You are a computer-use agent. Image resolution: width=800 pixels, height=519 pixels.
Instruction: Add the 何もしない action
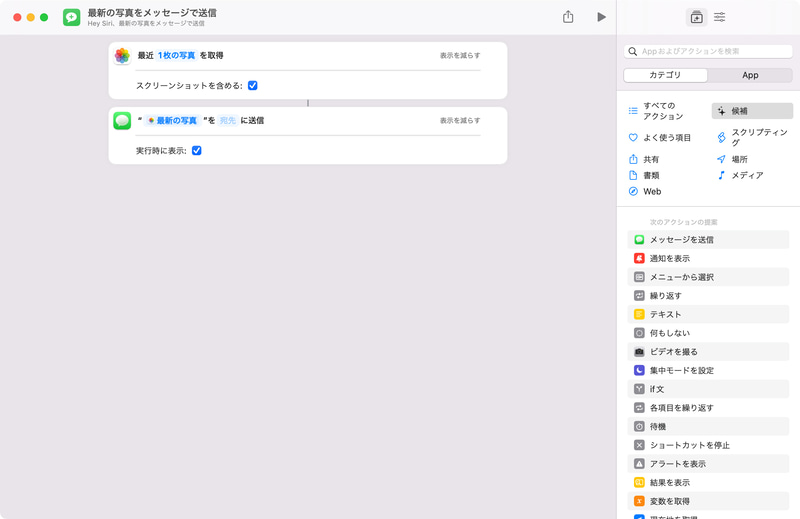click(x=708, y=333)
